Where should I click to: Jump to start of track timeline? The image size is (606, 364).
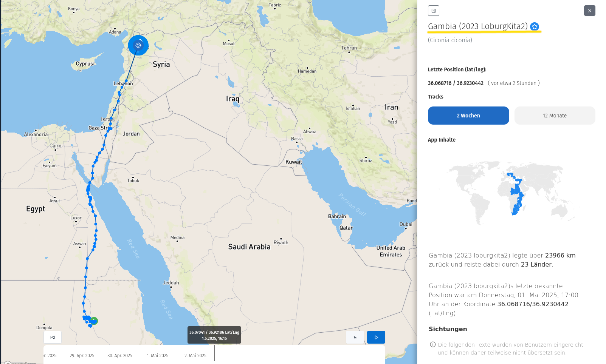(53, 337)
